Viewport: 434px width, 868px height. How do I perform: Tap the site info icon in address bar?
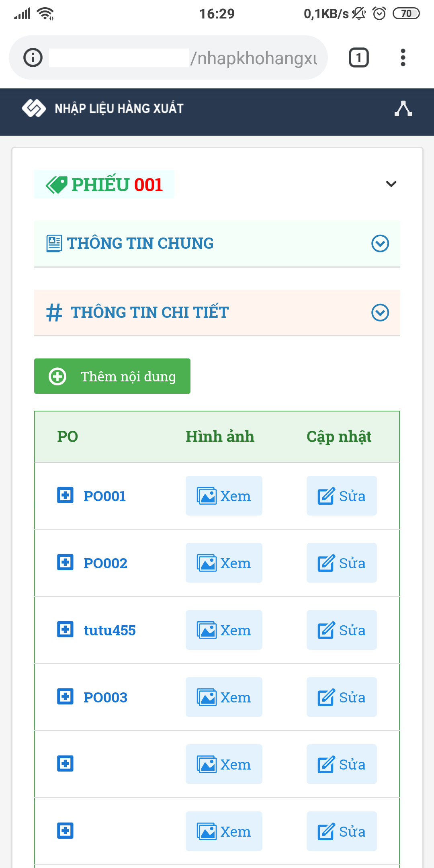[x=33, y=57]
